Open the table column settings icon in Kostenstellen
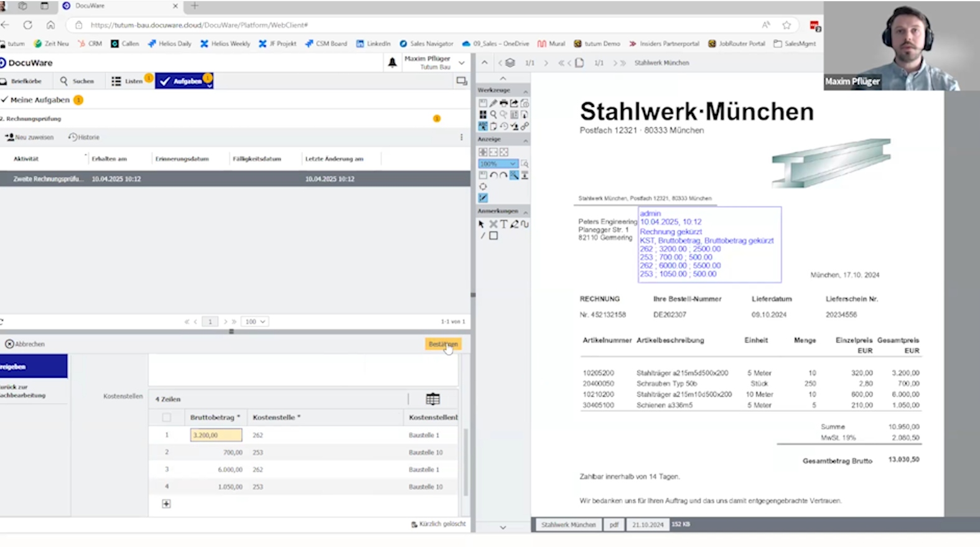Viewport: 980px width, 547px height. [x=433, y=399]
